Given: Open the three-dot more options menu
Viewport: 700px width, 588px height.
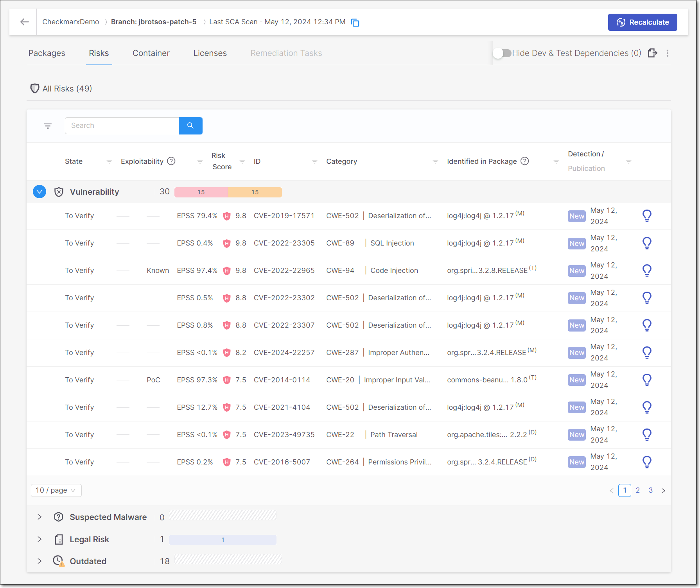Looking at the screenshot, I should 668,53.
